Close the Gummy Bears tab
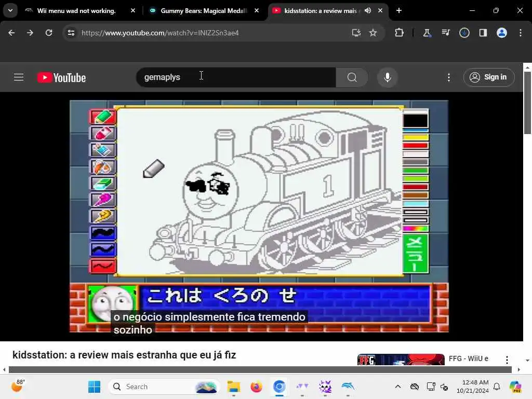This screenshot has height=399, width=532. [x=257, y=10]
